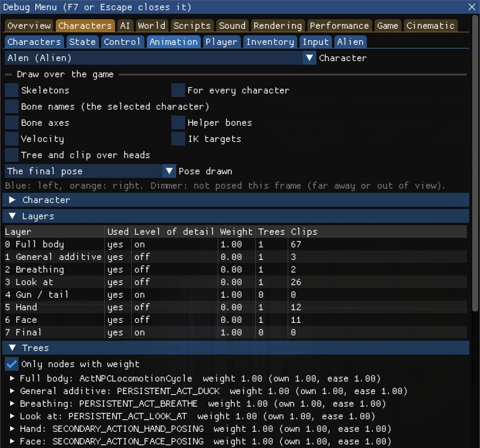Viewport: 480px width, 448px height.
Task: Click the Trees column header in Layers table
Action: [x=271, y=232]
